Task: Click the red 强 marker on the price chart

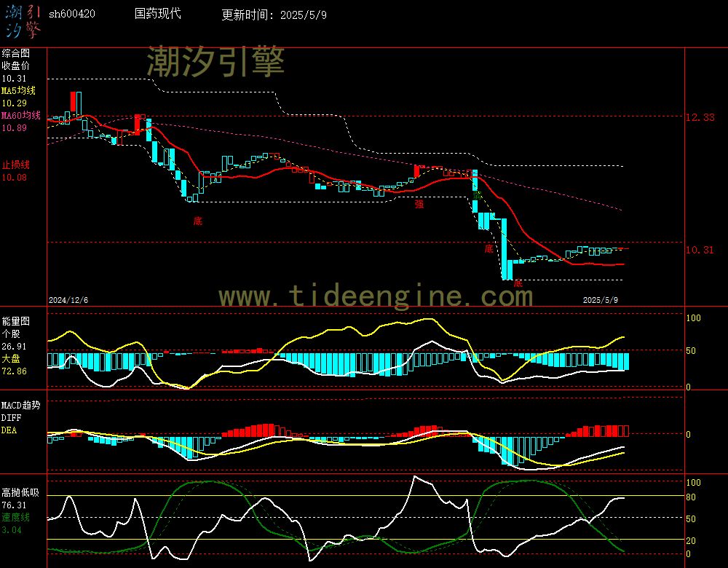Action: click(419, 203)
